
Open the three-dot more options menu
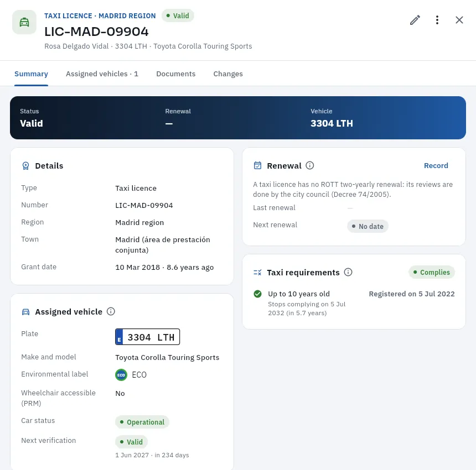(437, 20)
